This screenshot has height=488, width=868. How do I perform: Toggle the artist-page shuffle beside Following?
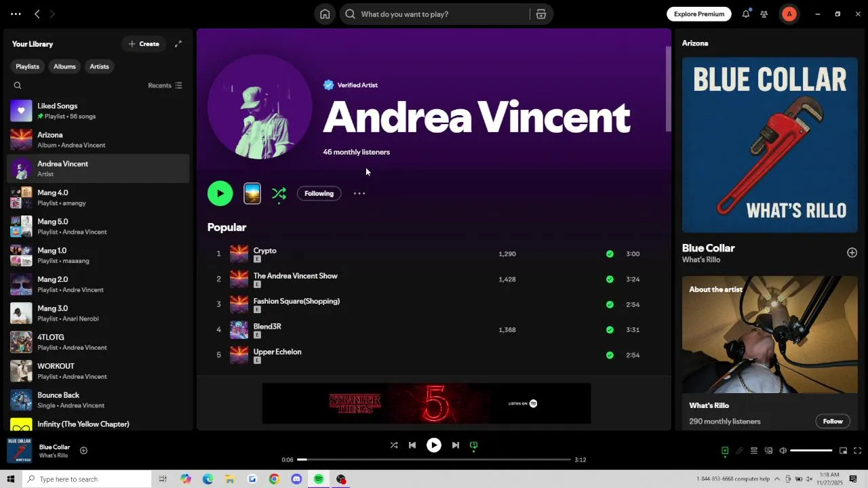[x=279, y=194]
